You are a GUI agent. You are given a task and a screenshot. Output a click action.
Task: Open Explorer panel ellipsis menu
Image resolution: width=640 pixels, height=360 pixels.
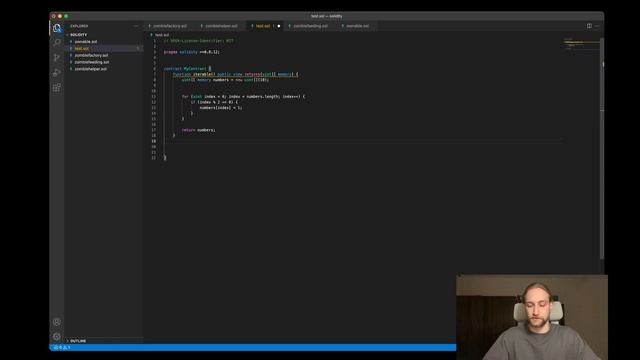[x=136, y=26]
